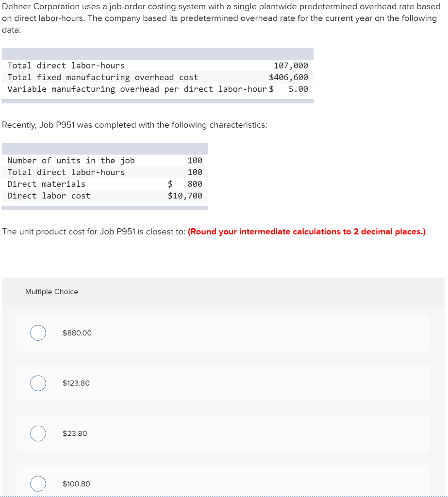This screenshot has width=448, height=497.
Task: Click the $406,600 fixed overhead value
Action: click(288, 77)
